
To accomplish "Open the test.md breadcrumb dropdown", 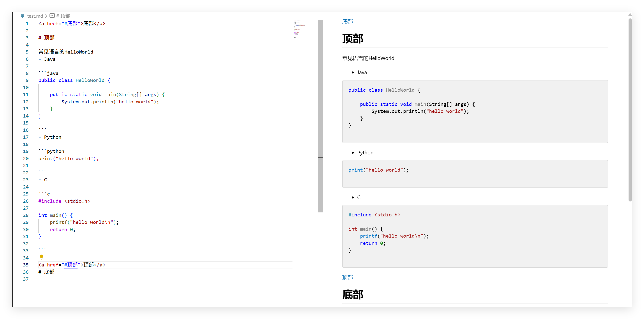I will click(35, 16).
